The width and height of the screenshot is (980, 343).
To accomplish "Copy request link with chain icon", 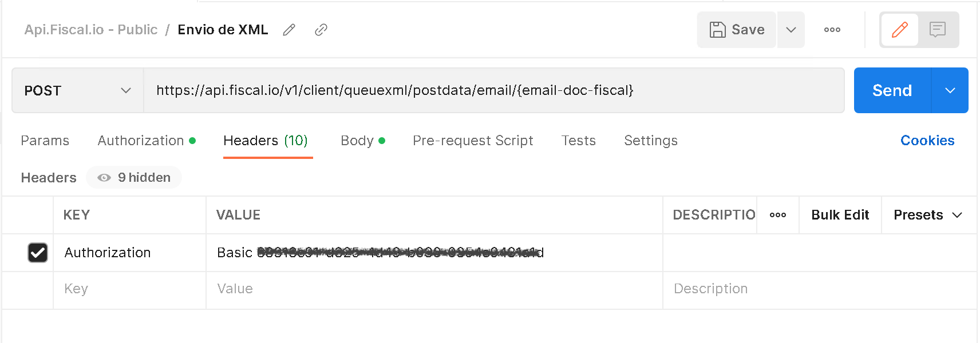I will [321, 30].
